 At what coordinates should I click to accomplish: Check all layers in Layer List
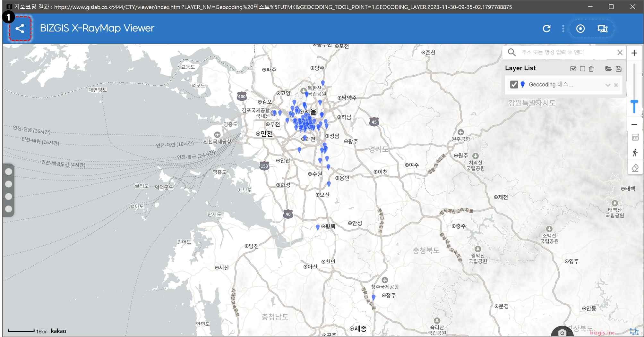coord(573,69)
